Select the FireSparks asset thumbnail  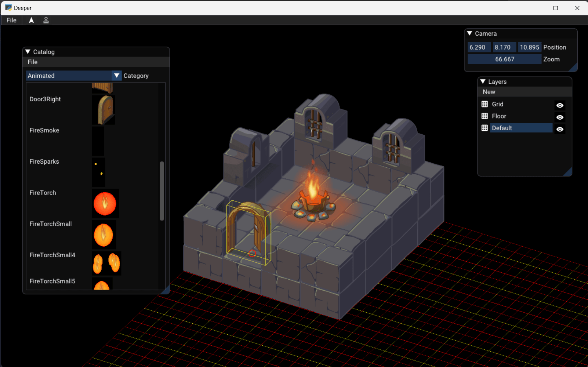click(x=98, y=172)
